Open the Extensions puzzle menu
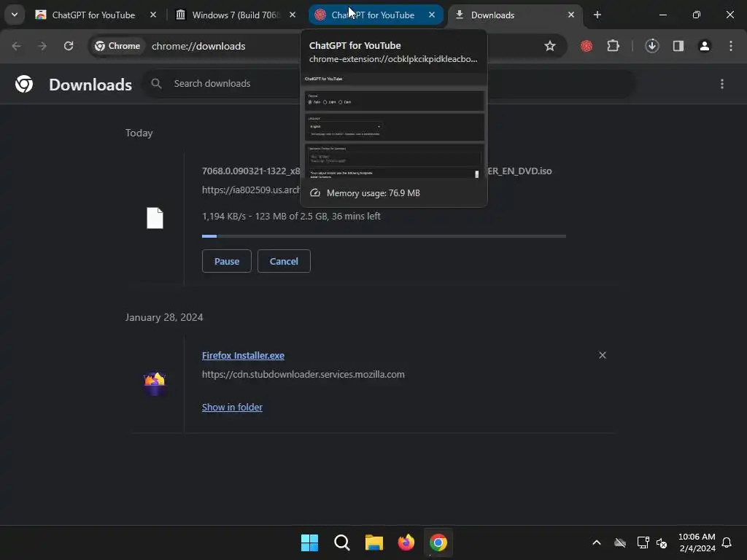The image size is (747, 560). click(x=613, y=46)
